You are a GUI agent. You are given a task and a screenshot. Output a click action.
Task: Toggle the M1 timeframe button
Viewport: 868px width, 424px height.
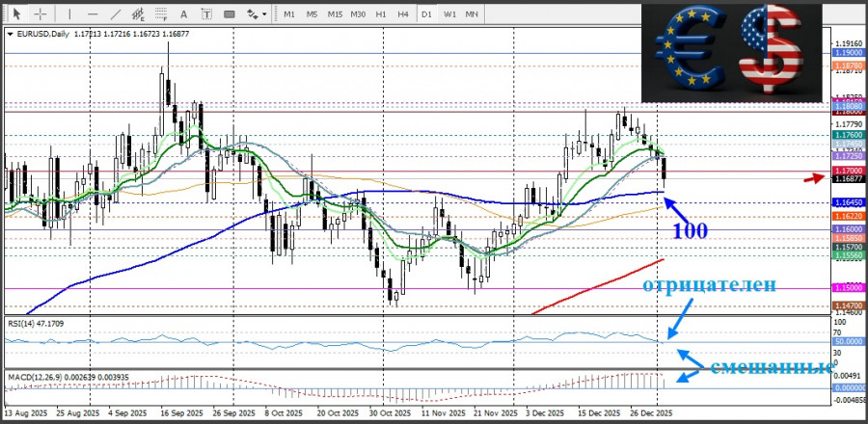coord(289,14)
